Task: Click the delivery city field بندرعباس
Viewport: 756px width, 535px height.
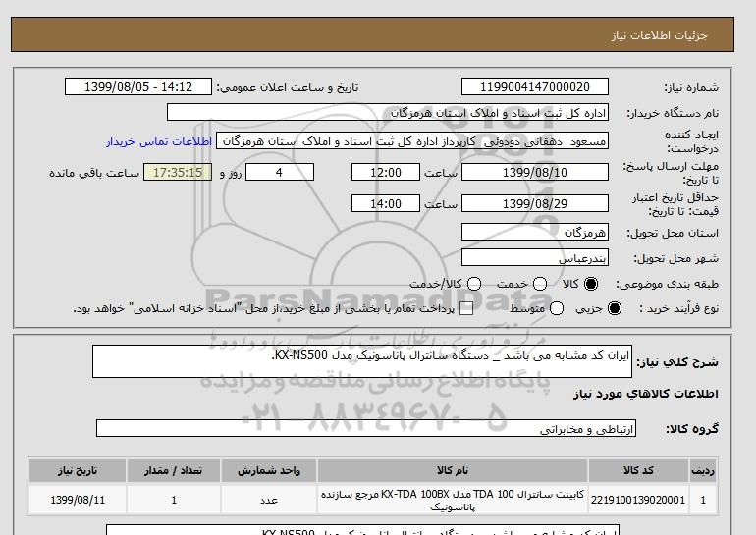Action: point(535,257)
